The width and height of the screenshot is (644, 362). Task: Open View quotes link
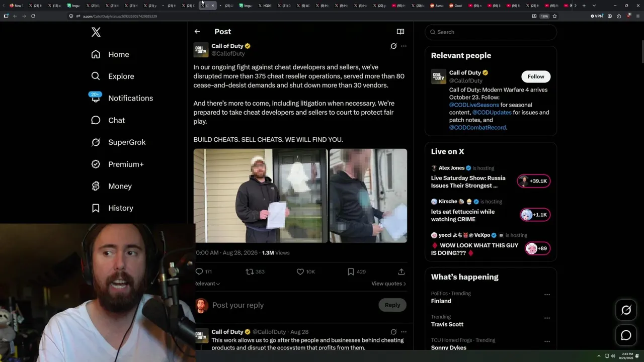[x=388, y=284]
